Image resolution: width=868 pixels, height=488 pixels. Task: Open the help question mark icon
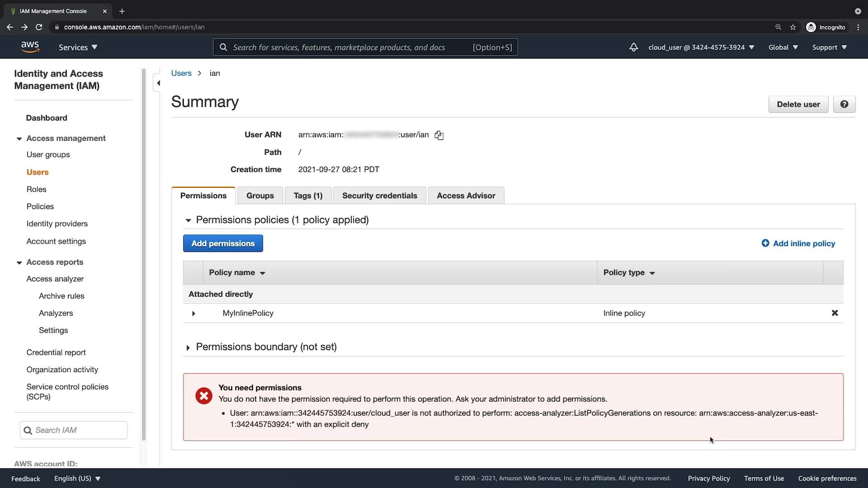tap(844, 104)
